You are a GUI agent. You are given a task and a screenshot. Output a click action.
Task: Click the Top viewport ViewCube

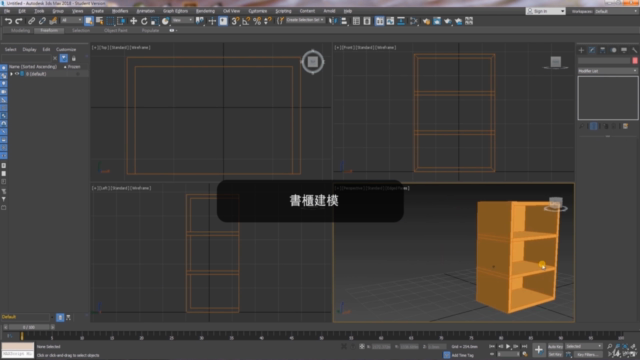coord(313,62)
